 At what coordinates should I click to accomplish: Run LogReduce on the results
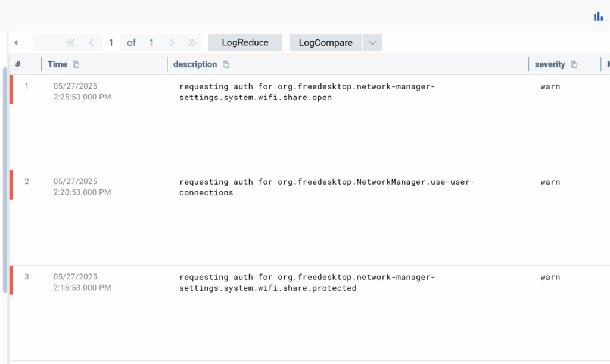click(245, 42)
